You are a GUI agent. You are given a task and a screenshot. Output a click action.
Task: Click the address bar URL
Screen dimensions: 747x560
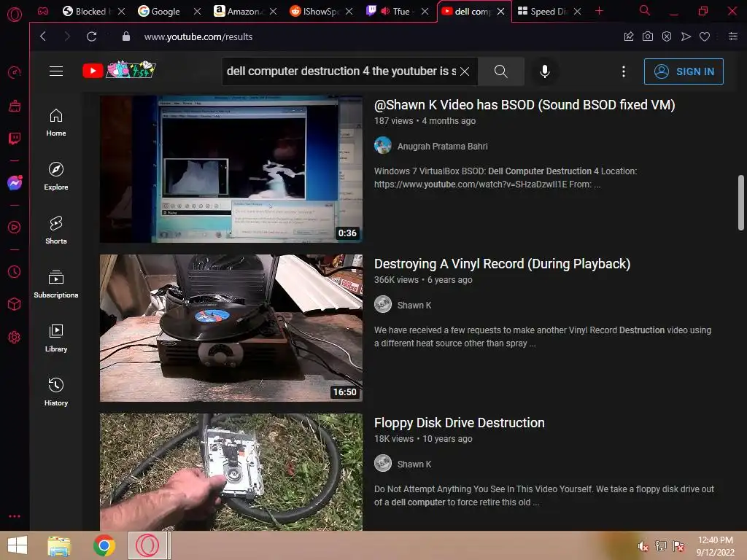[198, 36]
